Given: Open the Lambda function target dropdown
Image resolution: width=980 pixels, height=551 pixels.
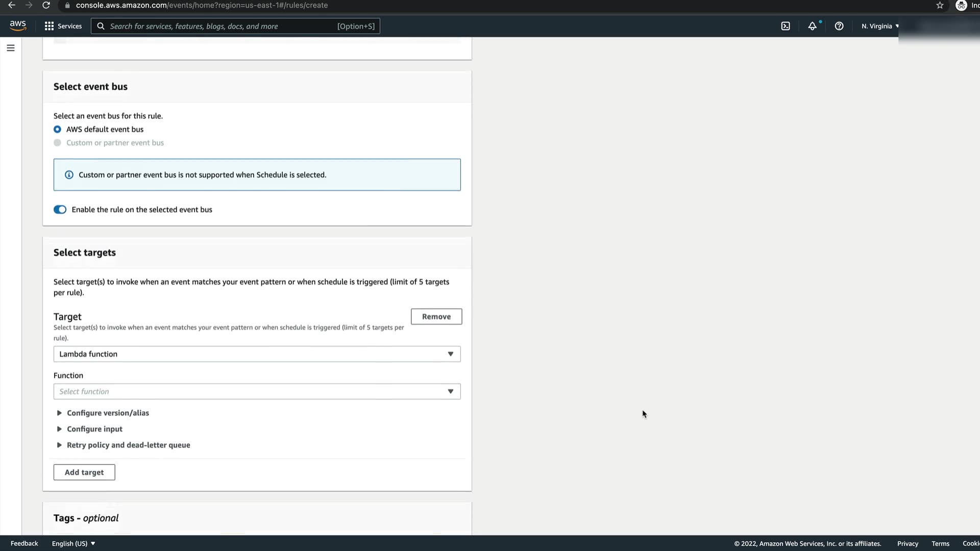Looking at the screenshot, I should point(257,354).
